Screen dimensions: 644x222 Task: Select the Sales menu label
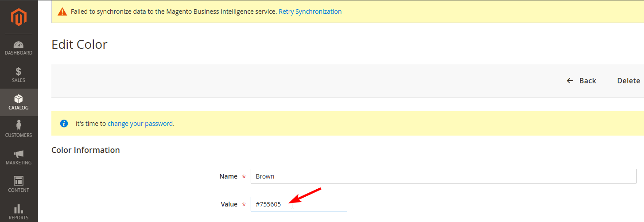19,80
